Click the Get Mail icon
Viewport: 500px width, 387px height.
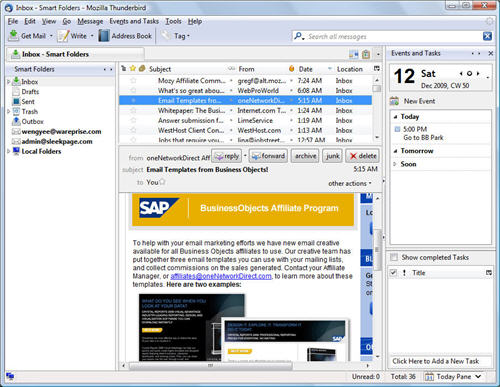13,36
